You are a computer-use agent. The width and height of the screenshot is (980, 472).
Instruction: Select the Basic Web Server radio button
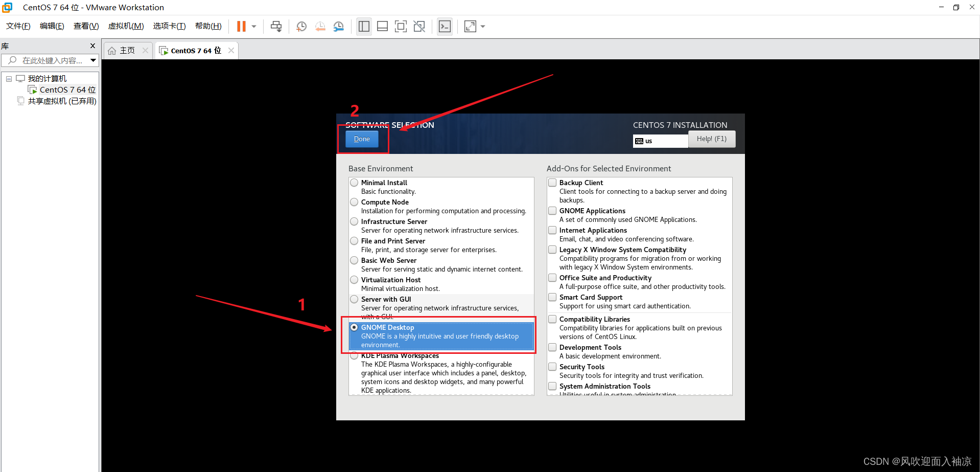[x=354, y=260]
